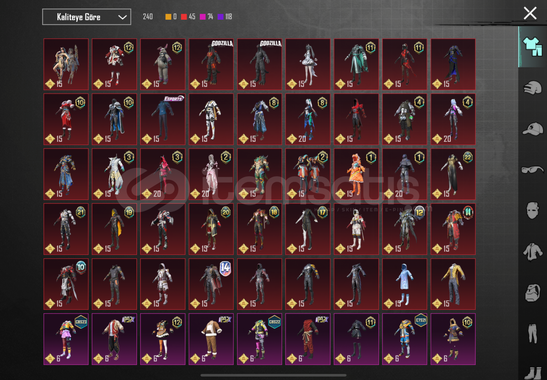
Task: Open the pants category icon
Action: click(x=533, y=333)
